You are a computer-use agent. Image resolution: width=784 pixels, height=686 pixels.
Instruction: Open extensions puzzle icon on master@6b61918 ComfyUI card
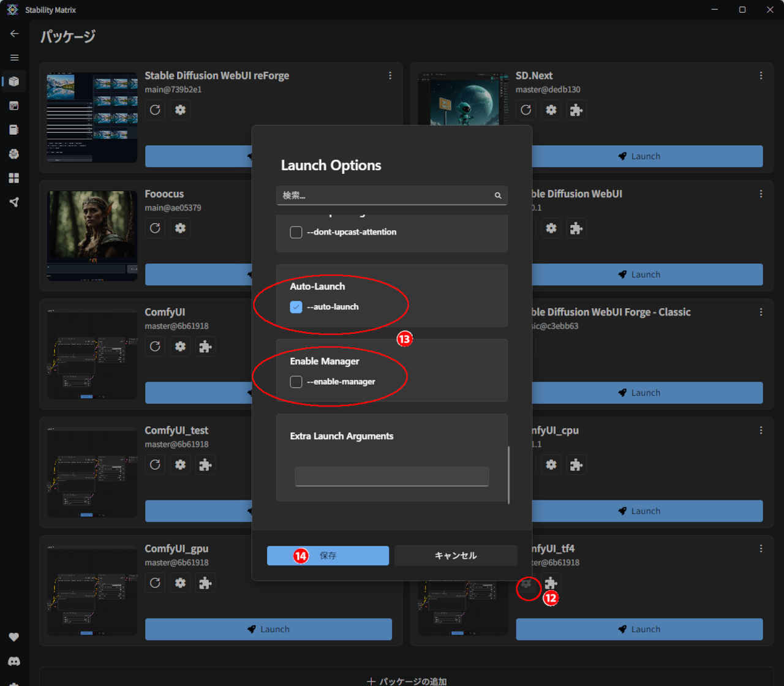point(205,346)
